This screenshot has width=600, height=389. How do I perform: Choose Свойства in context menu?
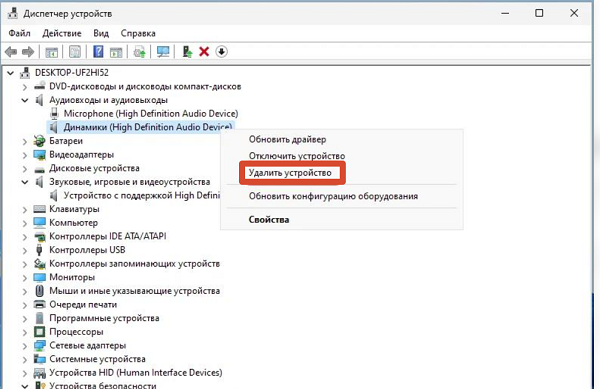click(x=269, y=220)
